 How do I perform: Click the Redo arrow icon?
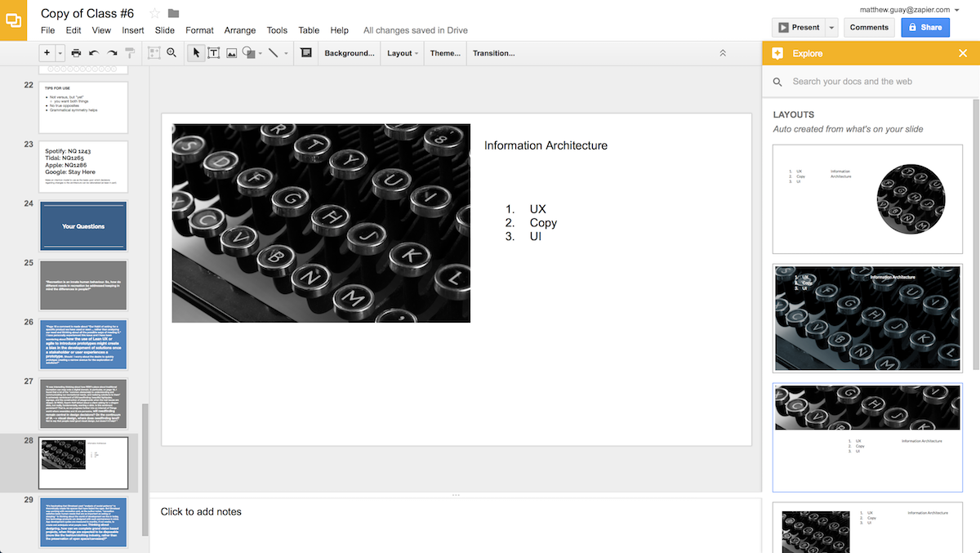[112, 52]
